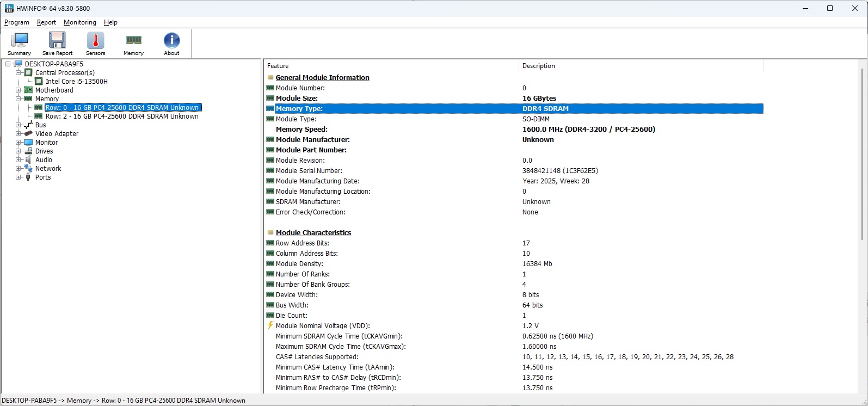Image resolution: width=868 pixels, height=406 pixels.
Task: Select the highlighted Memory Type row
Action: click(514, 109)
